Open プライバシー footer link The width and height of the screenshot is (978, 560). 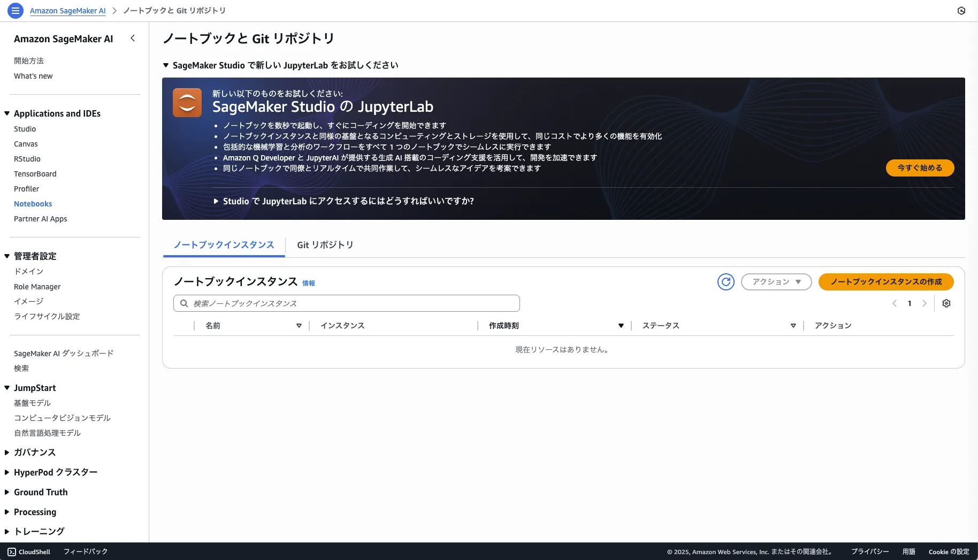point(870,551)
